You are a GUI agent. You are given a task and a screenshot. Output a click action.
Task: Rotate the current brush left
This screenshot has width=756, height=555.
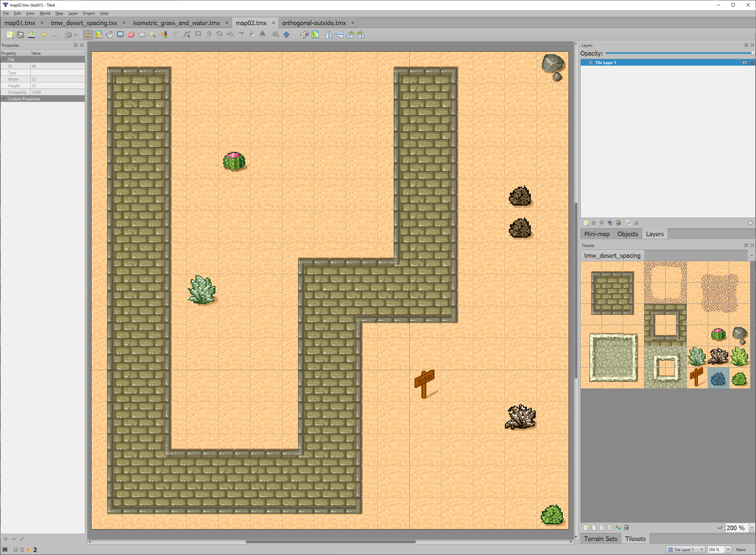click(351, 34)
